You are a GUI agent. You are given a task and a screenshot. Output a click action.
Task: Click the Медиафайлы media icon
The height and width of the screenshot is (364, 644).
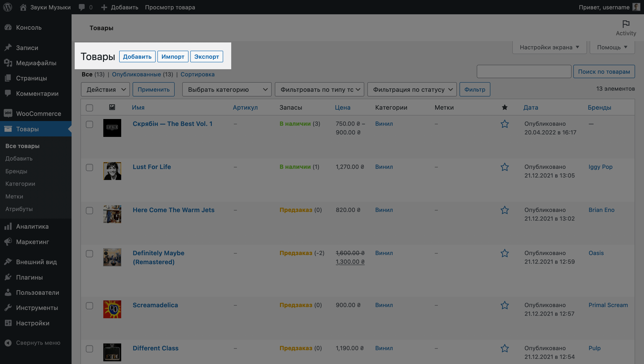tap(8, 63)
